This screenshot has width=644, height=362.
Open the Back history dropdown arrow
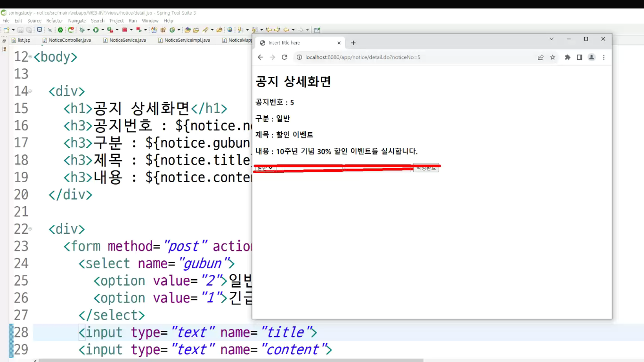point(293,30)
